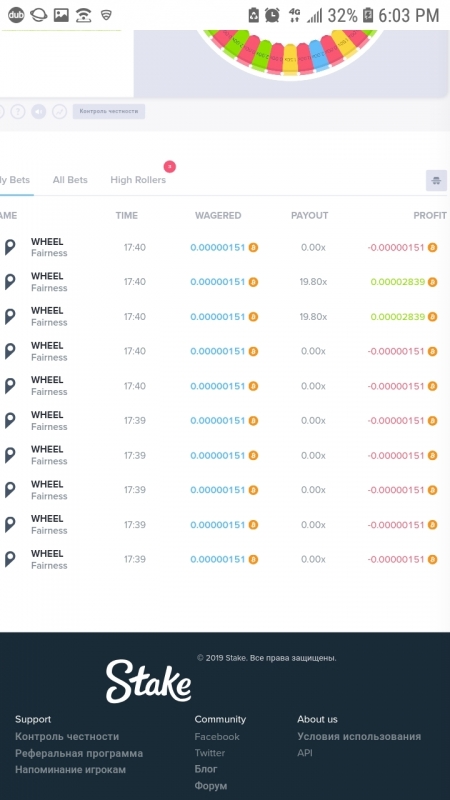Viewport: 450px width, 800px height.
Task: Click the pin icon of last 17:39 bet
Action: pos(10,559)
